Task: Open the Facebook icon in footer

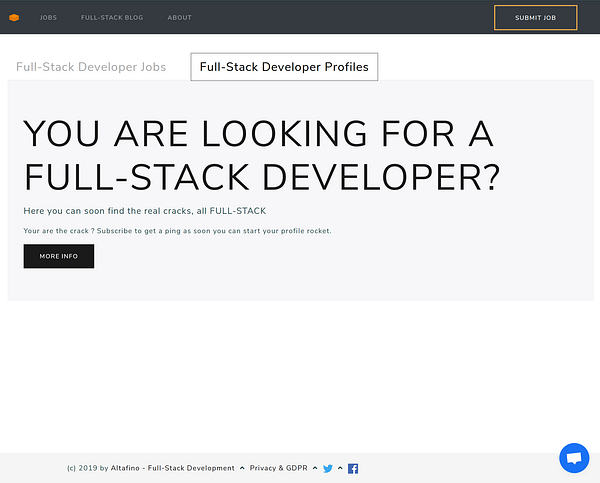Action: (353, 468)
